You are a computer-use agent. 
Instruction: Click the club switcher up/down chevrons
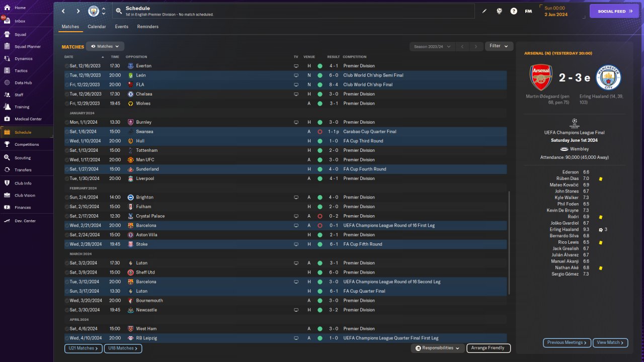104,11
